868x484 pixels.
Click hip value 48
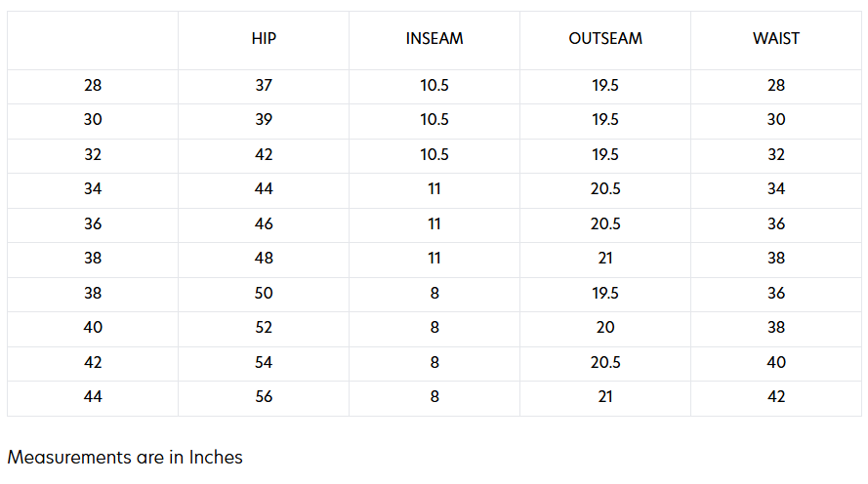tap(264, 259)
